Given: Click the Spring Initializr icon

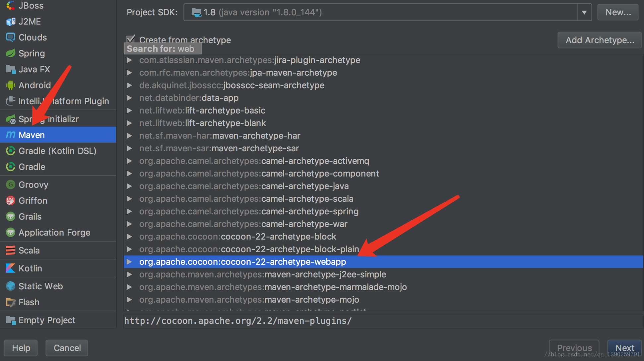Looking at the screenshot, I should point(11,119).
